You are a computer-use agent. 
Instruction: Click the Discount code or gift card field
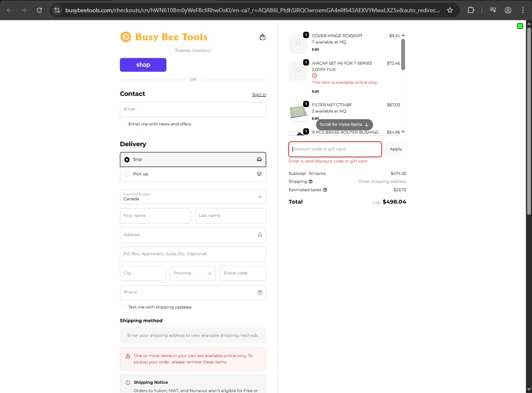click(335, 149)
